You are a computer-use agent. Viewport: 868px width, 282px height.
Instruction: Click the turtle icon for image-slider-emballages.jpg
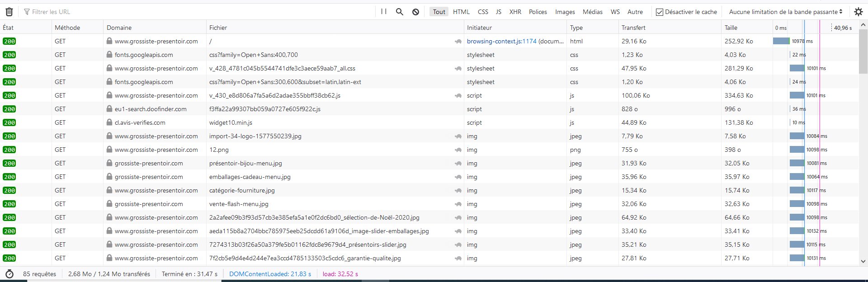[x=458, y=231]
